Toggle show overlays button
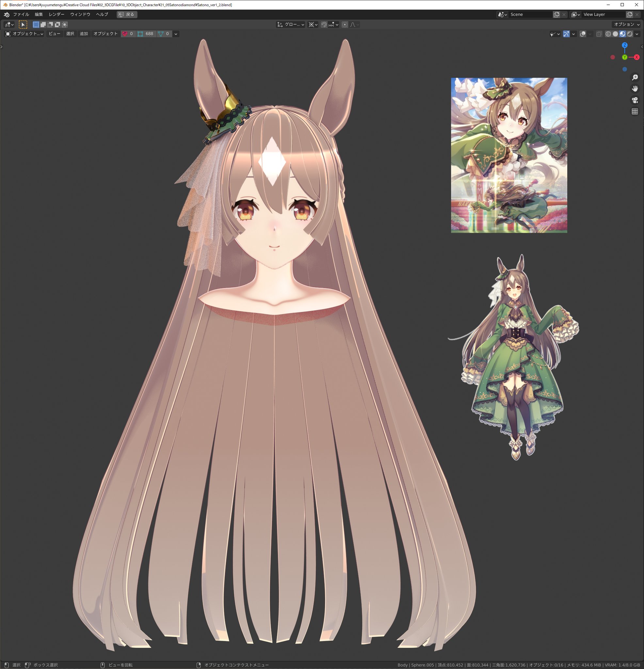 (x=583, y=34)
